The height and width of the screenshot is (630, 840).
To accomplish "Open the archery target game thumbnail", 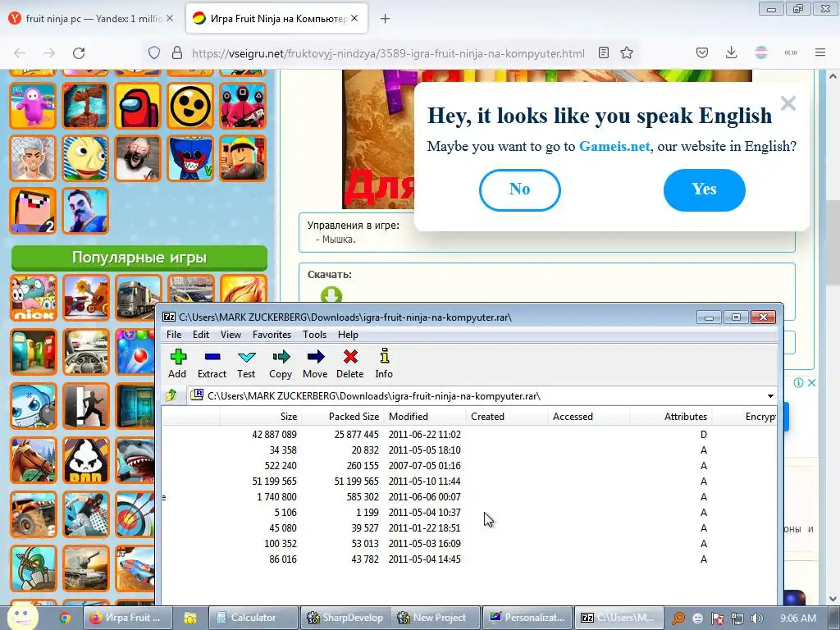I will [x=135, y=514].
